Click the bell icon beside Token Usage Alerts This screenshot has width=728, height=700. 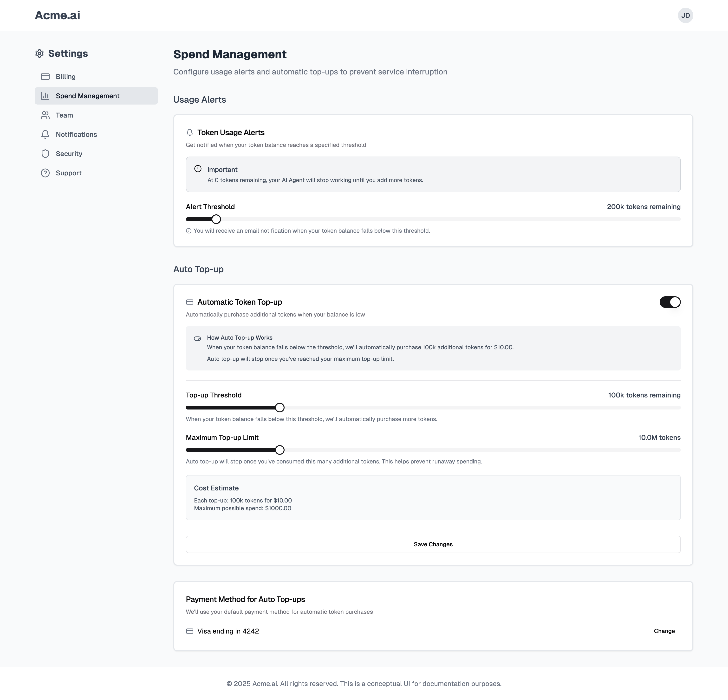point(190,133)
